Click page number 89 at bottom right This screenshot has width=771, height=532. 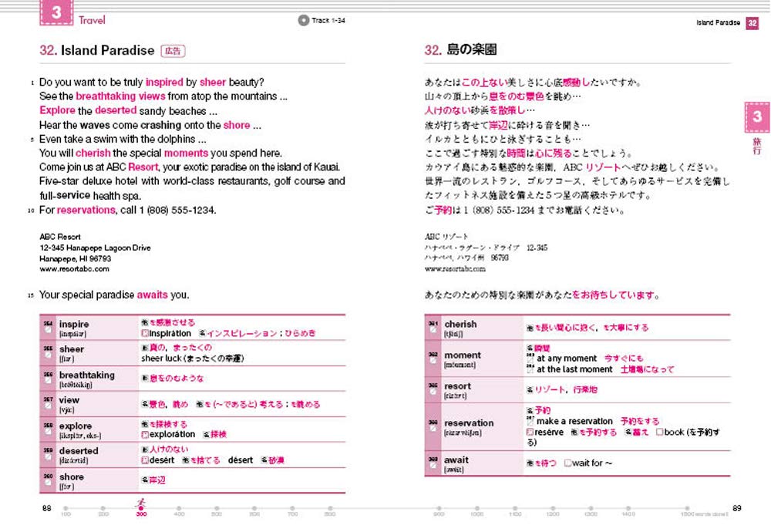tap(736, 508)
